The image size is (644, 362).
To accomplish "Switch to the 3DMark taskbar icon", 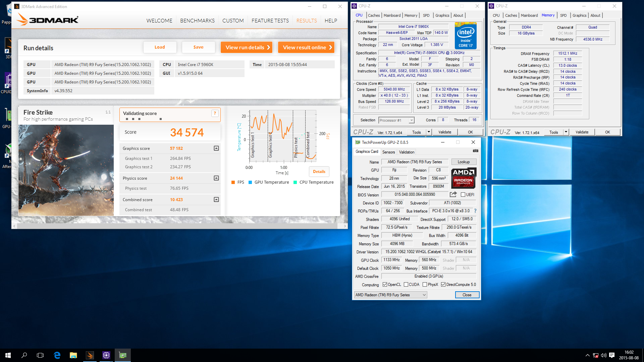I will (90, 355).
